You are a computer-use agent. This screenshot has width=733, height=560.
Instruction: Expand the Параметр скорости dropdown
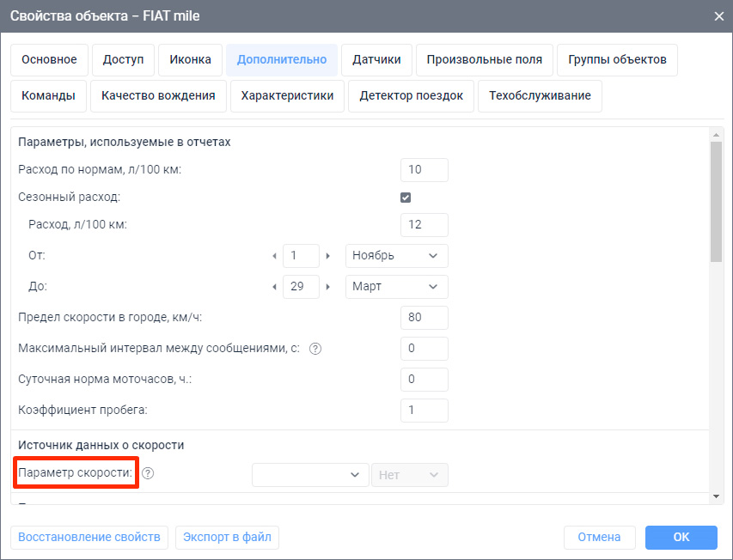309,475
